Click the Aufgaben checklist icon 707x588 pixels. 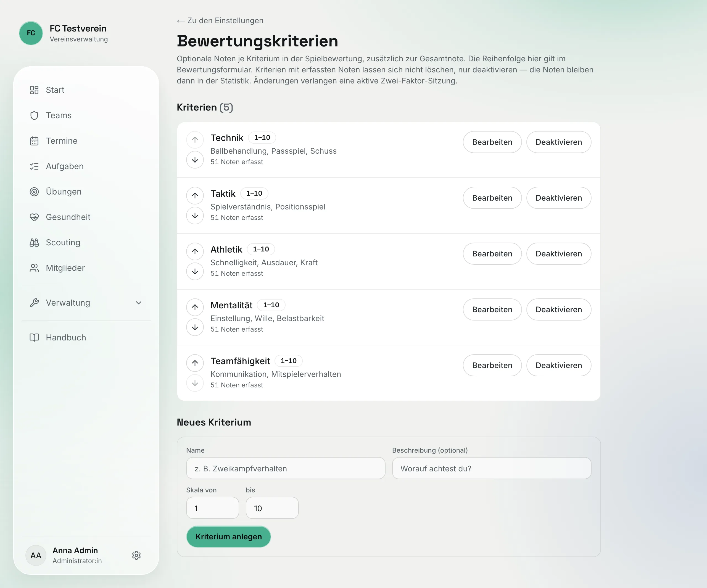34,166
